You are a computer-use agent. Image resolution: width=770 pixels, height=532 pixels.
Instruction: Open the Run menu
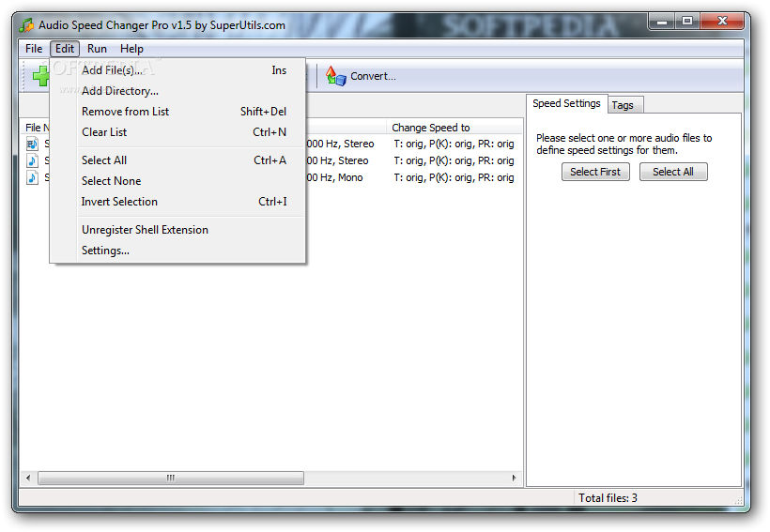pyautogui.click(x=97, y=49)
